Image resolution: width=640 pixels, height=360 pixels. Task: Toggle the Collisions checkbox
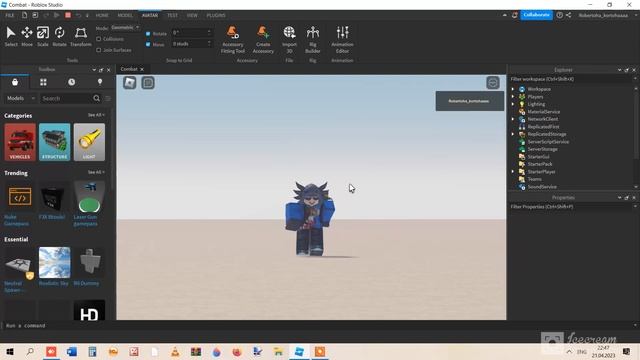(98, 39)
